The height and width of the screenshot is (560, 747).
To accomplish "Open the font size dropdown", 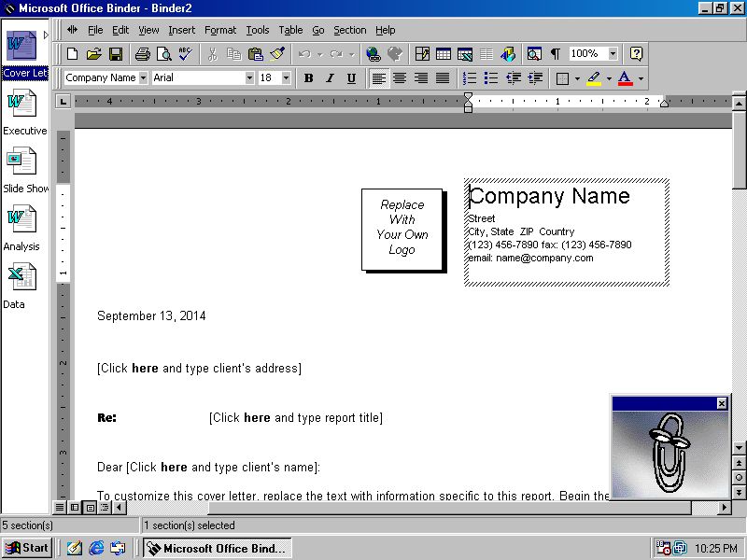I will pos(286,77).
